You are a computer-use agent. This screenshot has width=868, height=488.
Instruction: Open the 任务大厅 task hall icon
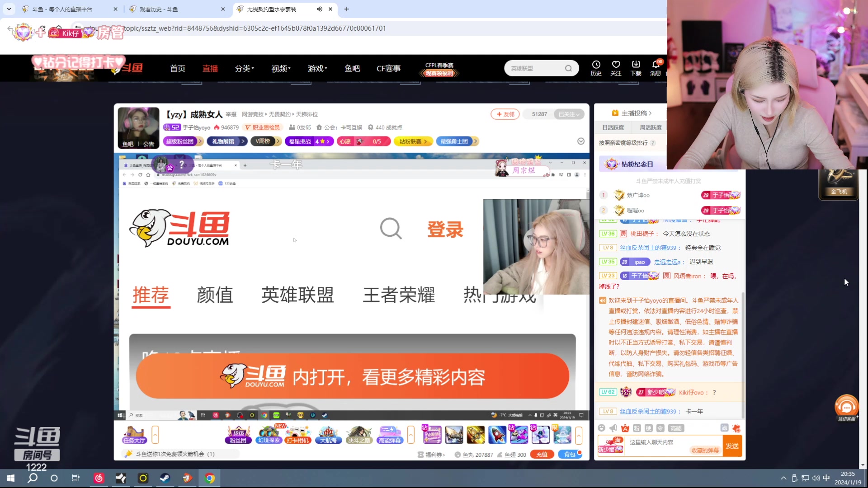click(134, 435)
